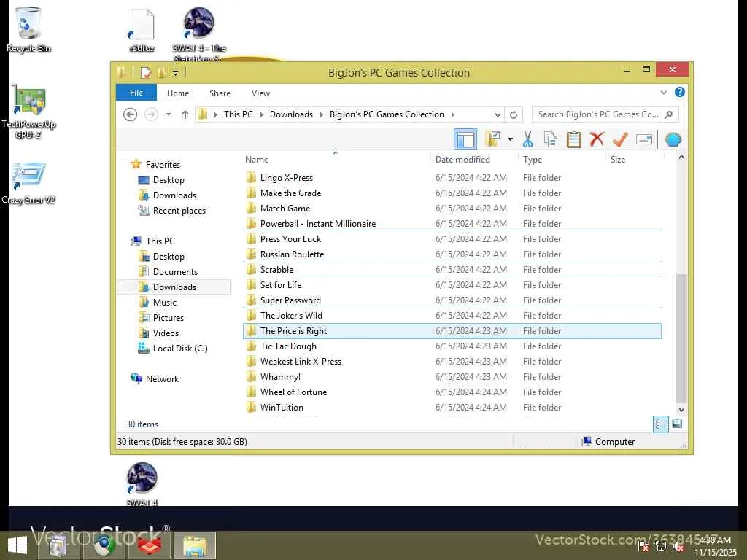747x560 pixels.
Task: Sort by the Type column header
Action: click(x=533, y=160)
